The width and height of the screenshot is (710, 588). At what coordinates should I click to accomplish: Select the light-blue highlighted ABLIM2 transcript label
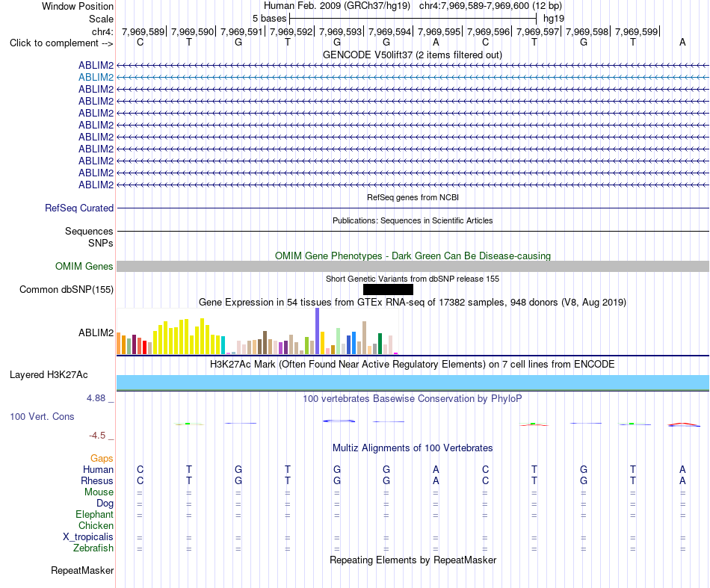pos(96,78)
